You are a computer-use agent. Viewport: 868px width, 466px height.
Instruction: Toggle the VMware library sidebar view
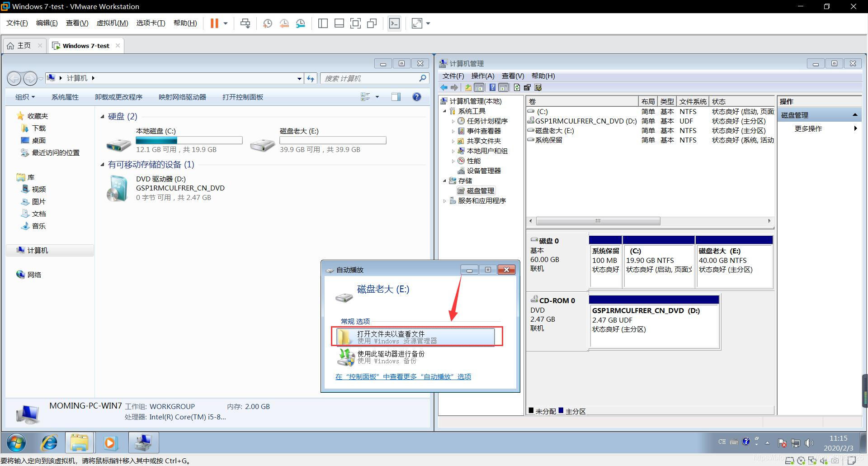[323, 23]
